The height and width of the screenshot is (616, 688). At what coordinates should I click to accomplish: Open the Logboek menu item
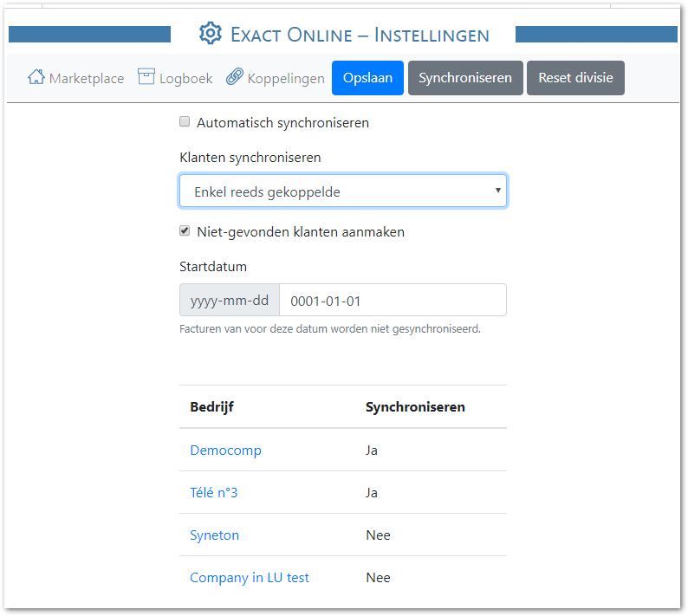(x=175, y=78)
